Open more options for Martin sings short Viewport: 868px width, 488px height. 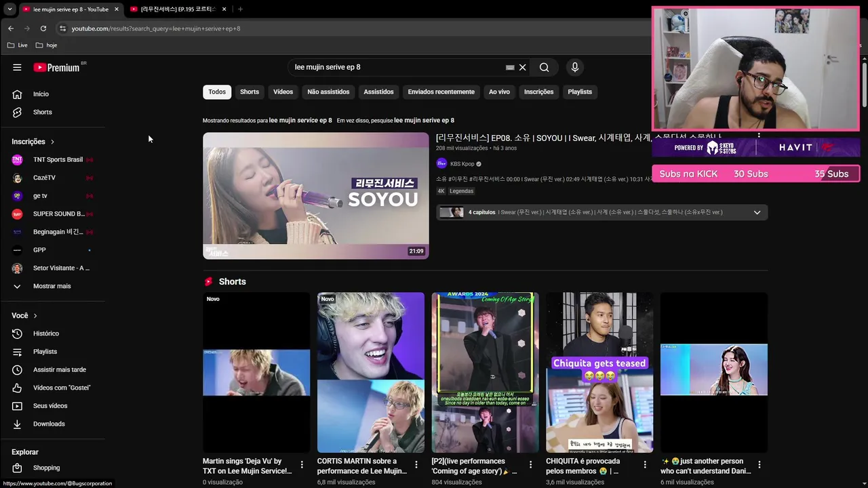[x=302, y=464]
